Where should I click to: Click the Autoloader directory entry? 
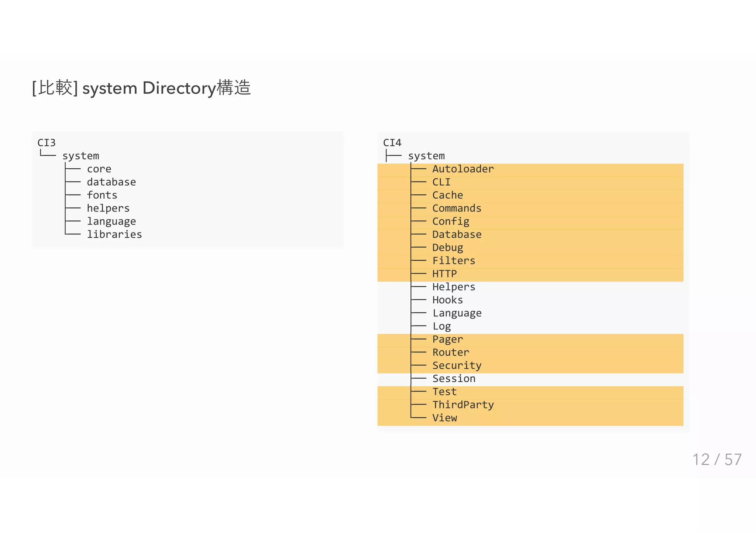point(463,169)
